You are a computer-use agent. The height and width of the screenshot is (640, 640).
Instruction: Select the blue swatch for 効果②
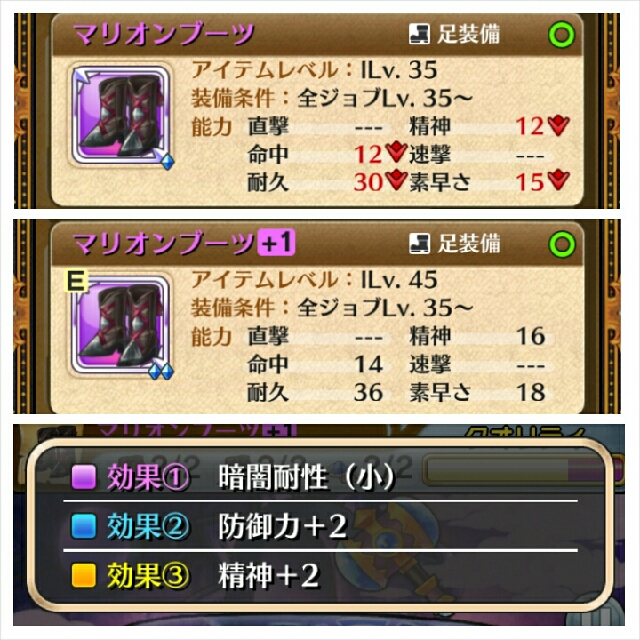pos(84,527)
